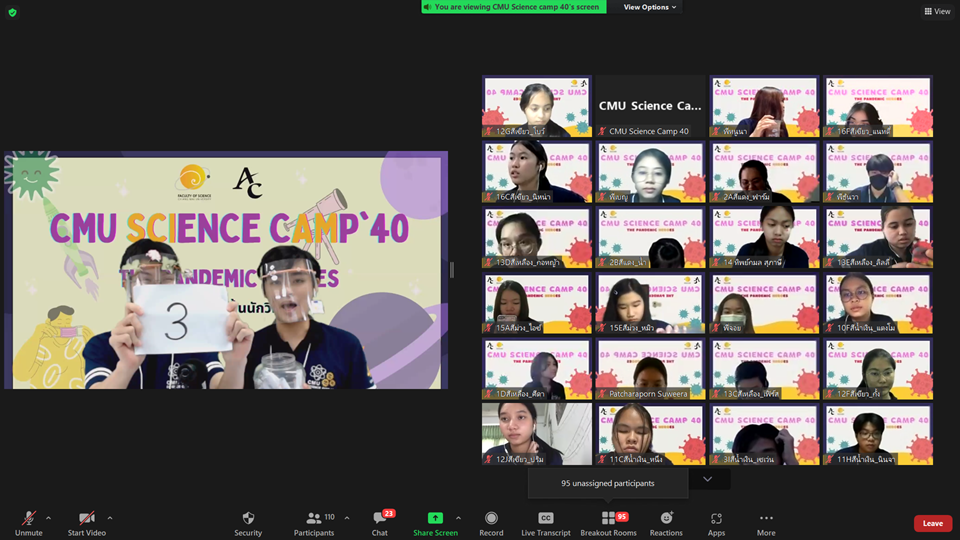Viewport: 960px width, 540px height.
Task: Open the Chat panel
Action: (x=380, y=522)
